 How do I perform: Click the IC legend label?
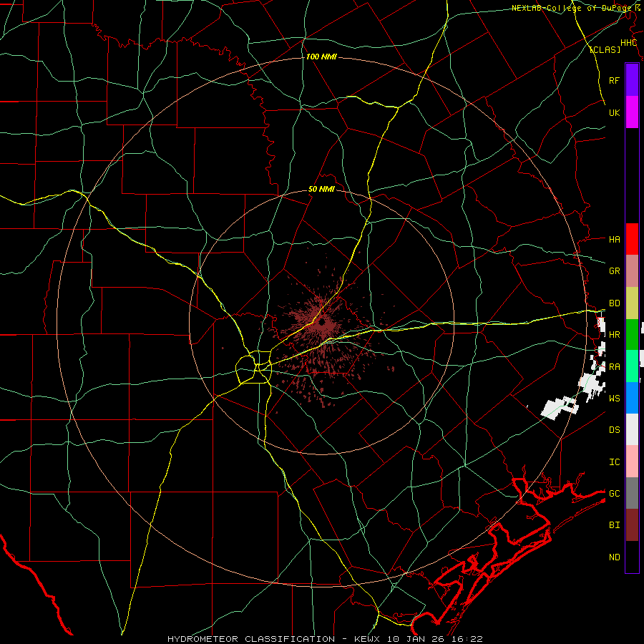click(614, 462)
